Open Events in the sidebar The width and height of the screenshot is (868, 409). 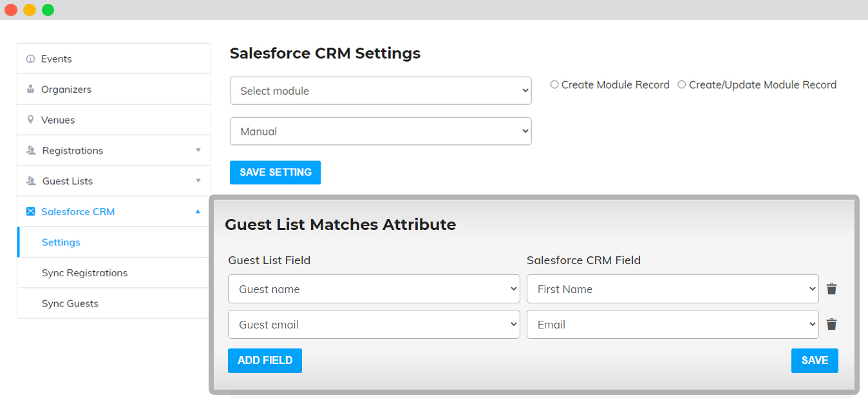(x=114, y=59)
